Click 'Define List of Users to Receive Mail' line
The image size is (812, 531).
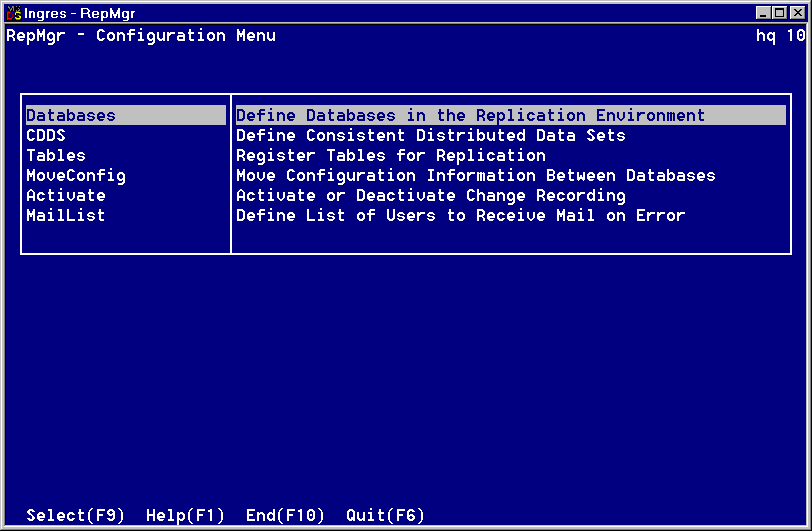[x=460, y=216]
